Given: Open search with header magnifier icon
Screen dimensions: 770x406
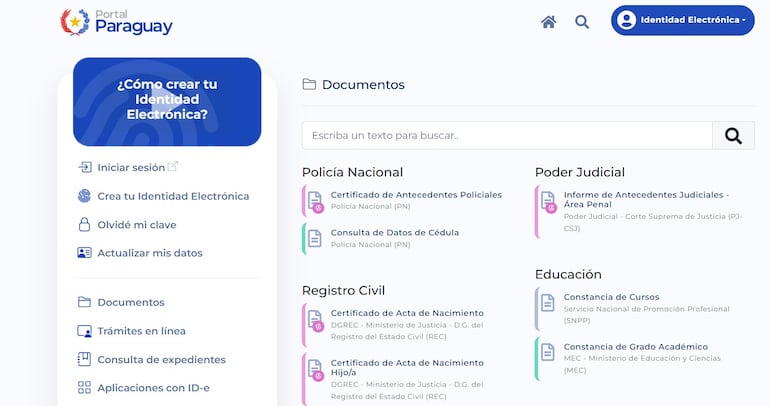Looking at the screenshot, I should [x=582, y=22].
